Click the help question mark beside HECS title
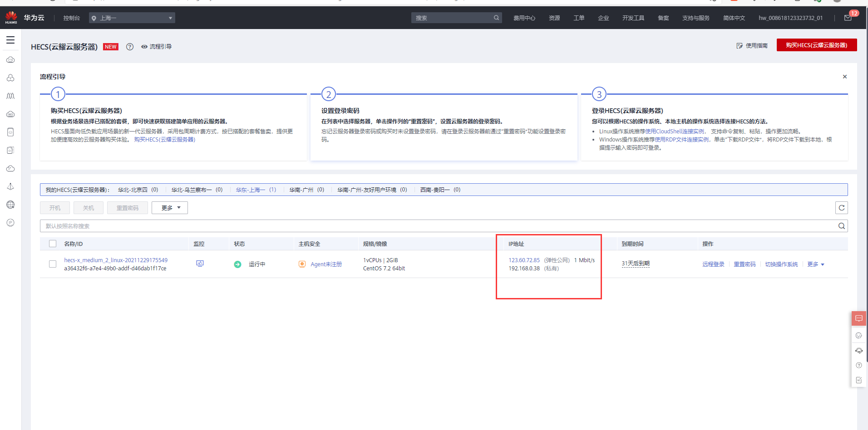This screenshot has width=868, height=430. (130, 47)
